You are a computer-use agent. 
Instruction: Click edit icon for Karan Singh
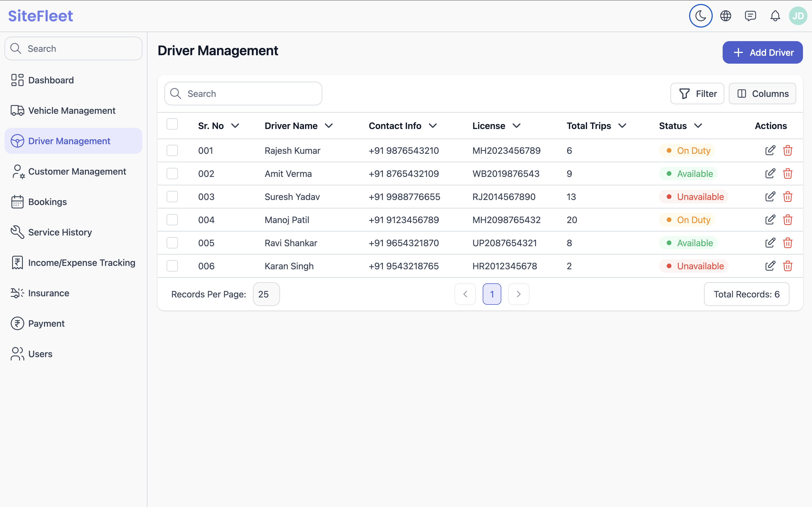click(770, 266)
